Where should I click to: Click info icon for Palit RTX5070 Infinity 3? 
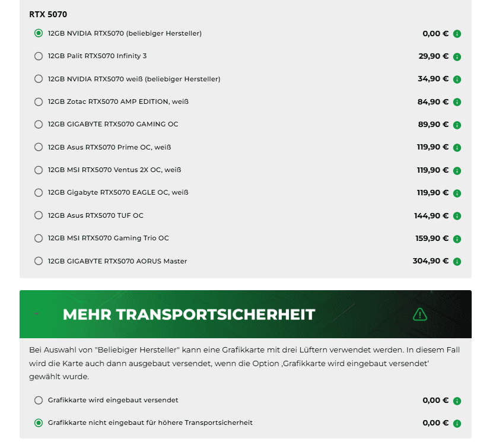tap(457, 57)
